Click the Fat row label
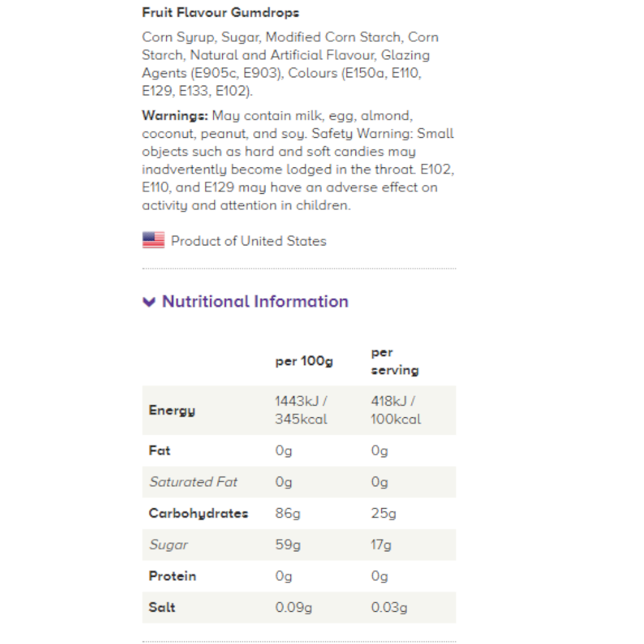Screen dimensions: 644x644 click(x=160, y=450)
